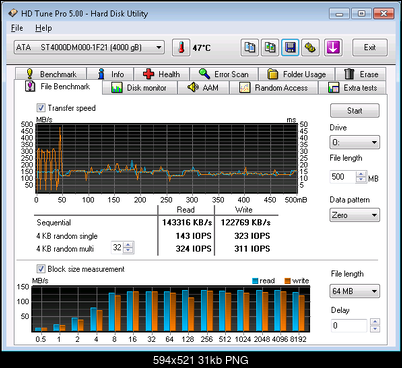Maximize the HD Tune Pro window
Screen dimensions: 402x368
tap(361, 14)
